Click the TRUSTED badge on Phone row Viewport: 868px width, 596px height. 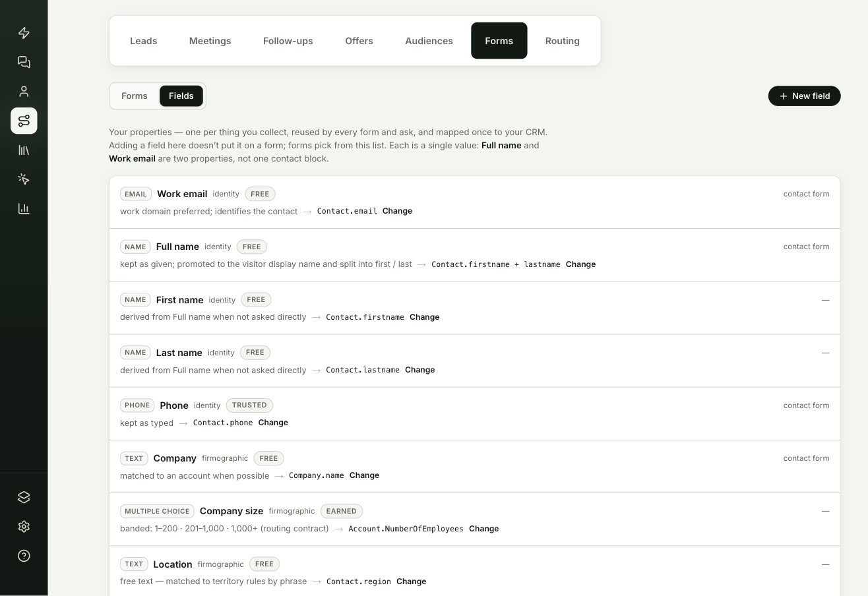pos(249,405)
